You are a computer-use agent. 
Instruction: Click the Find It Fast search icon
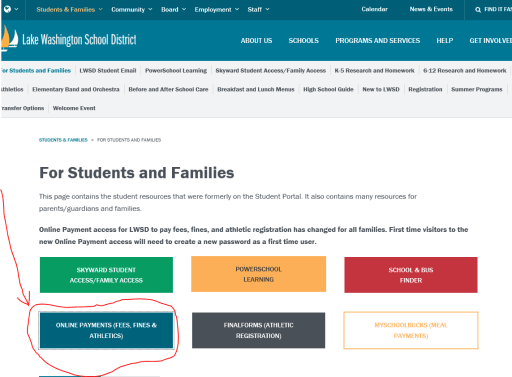coord(478,10)
